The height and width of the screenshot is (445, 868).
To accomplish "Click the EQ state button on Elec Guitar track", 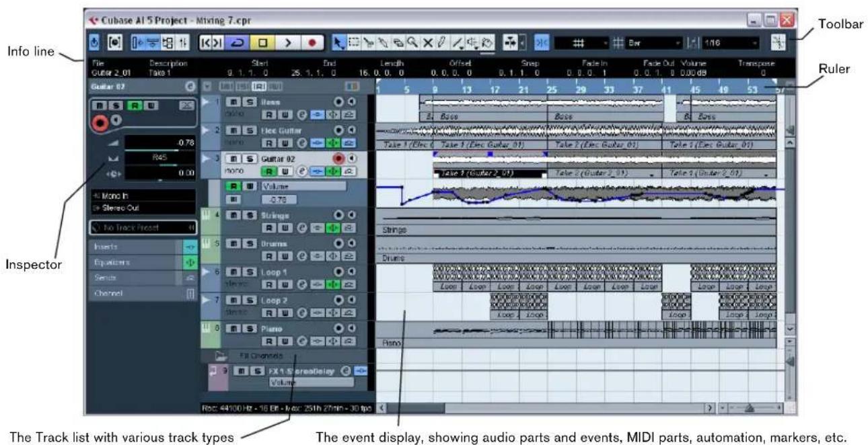I will [334, 143].
